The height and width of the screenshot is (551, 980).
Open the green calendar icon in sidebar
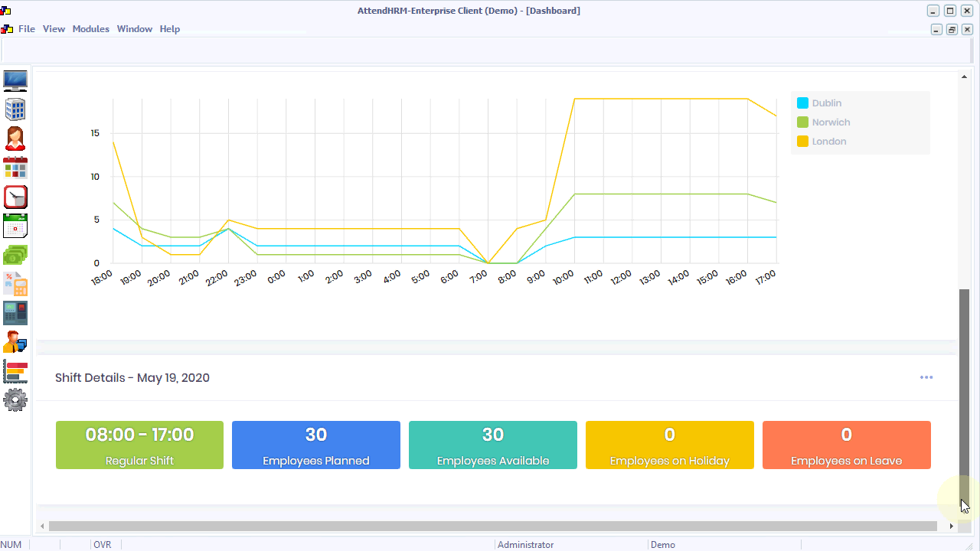[15, 226]
